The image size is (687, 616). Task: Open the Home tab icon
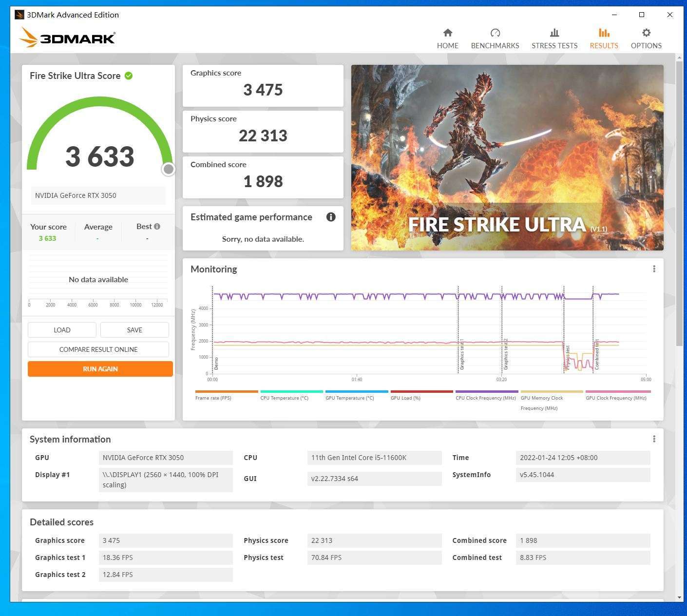[x=447, y=33]
